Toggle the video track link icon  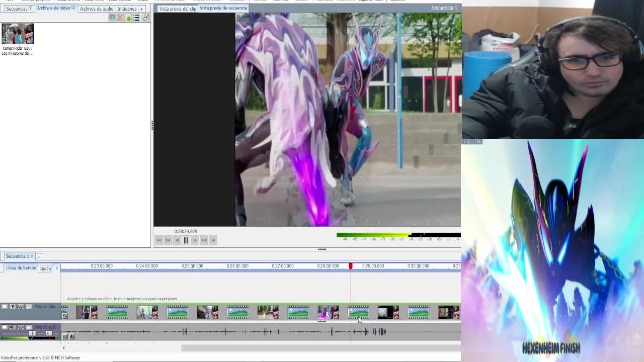(21, 307)
